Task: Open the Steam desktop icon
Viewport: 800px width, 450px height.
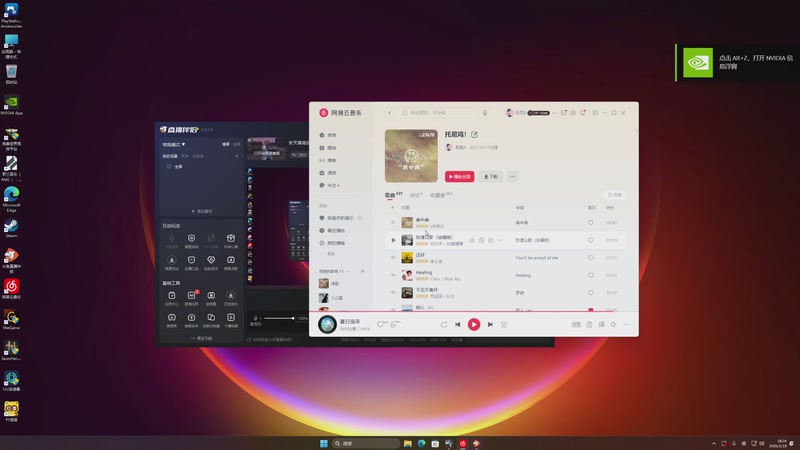Action: (11, 228)
